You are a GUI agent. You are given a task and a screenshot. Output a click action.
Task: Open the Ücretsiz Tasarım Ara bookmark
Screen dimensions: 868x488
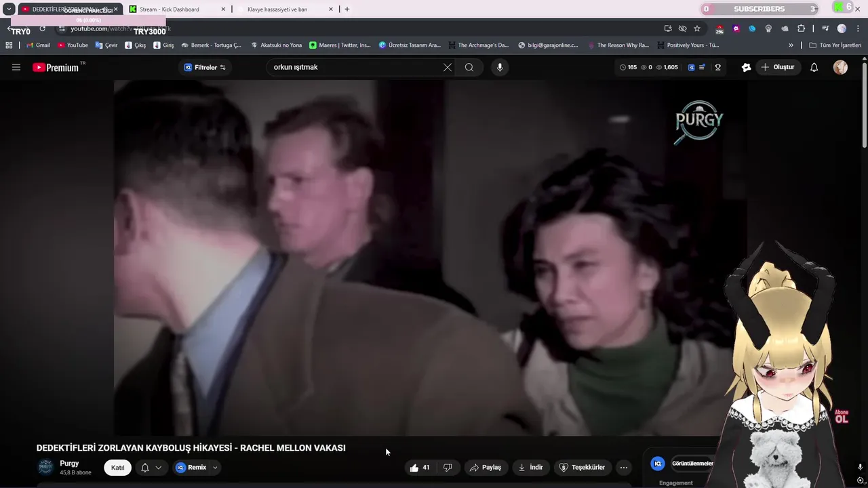tap(410, 45)
